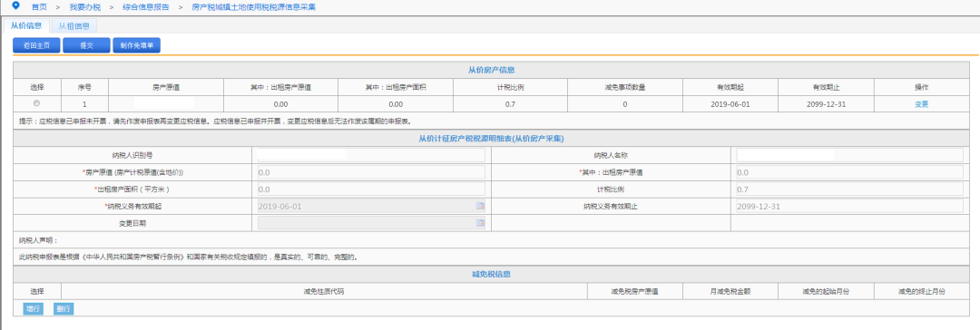Image resolution: width=980 pixels, height=330 pixels.
Task: Click the 提交 button
Action: click(86, 45)
